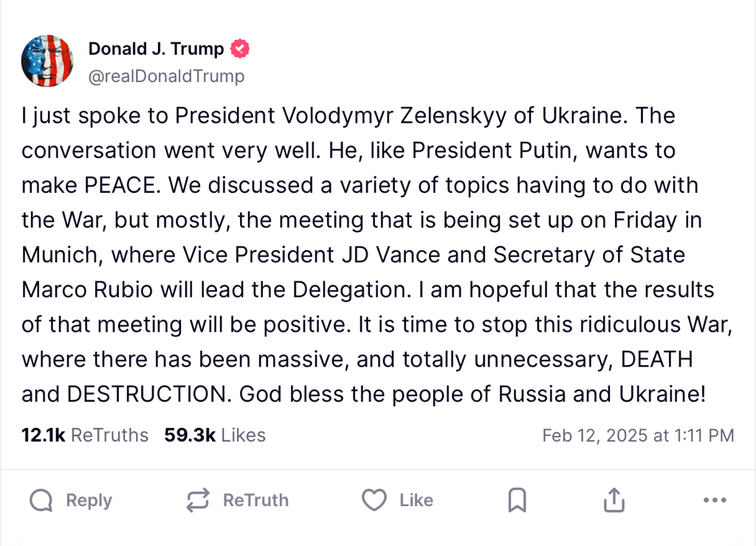
Task: Click the Feb 12, 2025 timestamp
Action: (638, 436)
